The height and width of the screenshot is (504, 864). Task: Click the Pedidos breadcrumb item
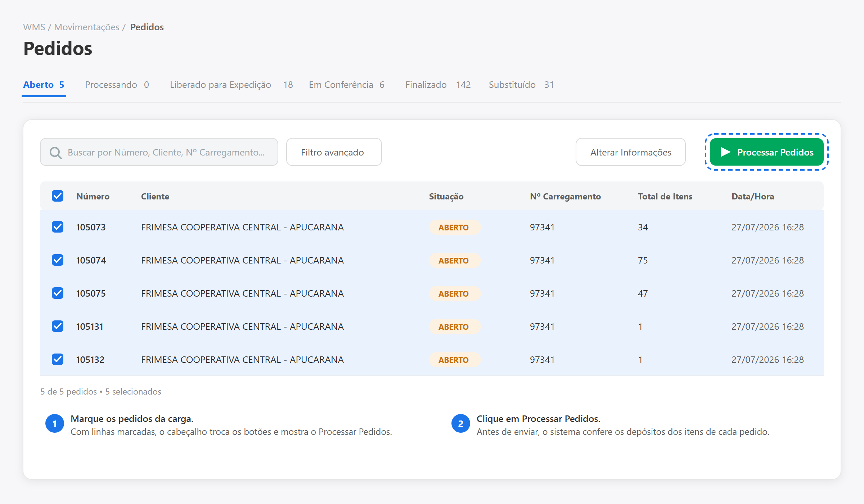coord(147,27)
